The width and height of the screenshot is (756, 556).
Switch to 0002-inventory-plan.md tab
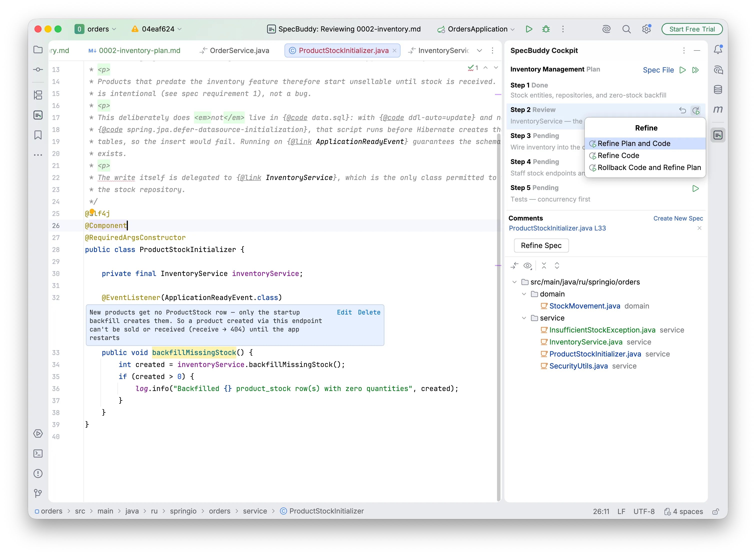[134, 50]
